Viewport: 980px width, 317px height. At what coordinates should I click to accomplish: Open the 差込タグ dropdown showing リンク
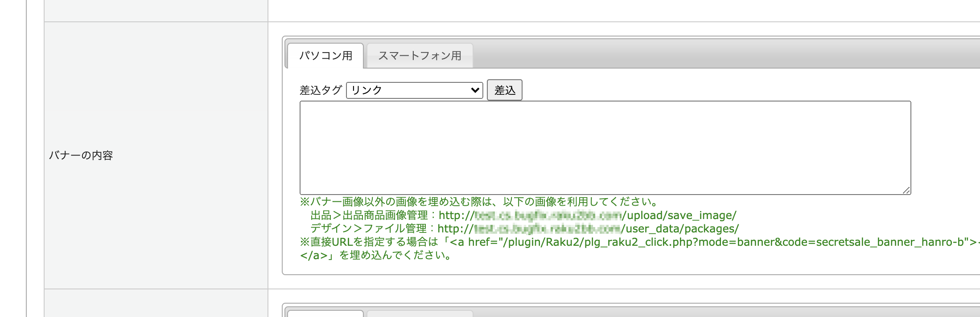click(x=415, y=90)
